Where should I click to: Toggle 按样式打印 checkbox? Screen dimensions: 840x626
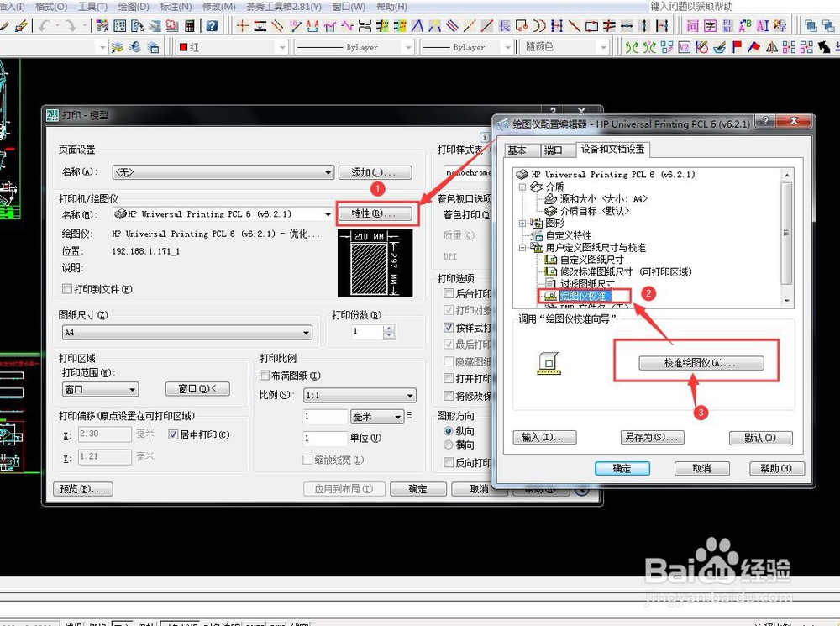[449, 328]
